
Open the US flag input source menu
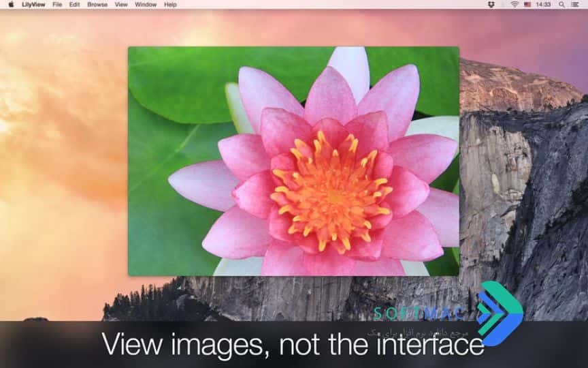[x=527, y=5]
